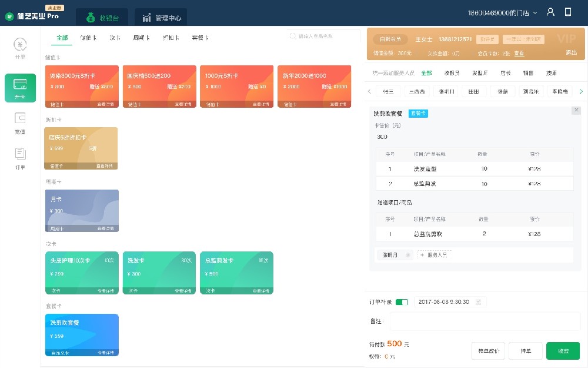The width and height of the screenshot is (588, 368).
Task: Open 订单 via the sidebar icon
Action: (20, 156)
